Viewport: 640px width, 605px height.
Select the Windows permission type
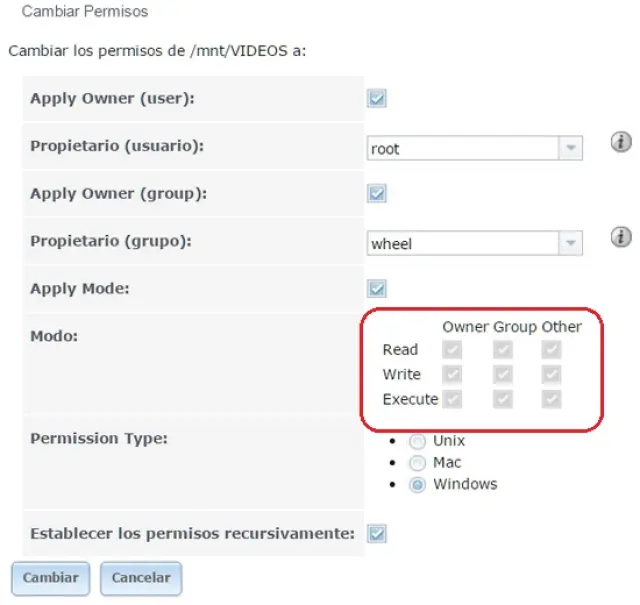(x=417, y=485)
